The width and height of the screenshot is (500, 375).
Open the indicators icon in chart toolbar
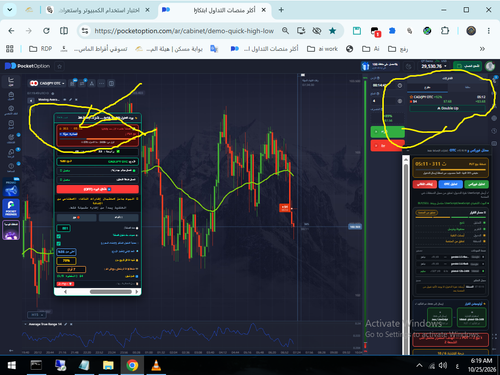pyautogui.click(x=82, y=83)
